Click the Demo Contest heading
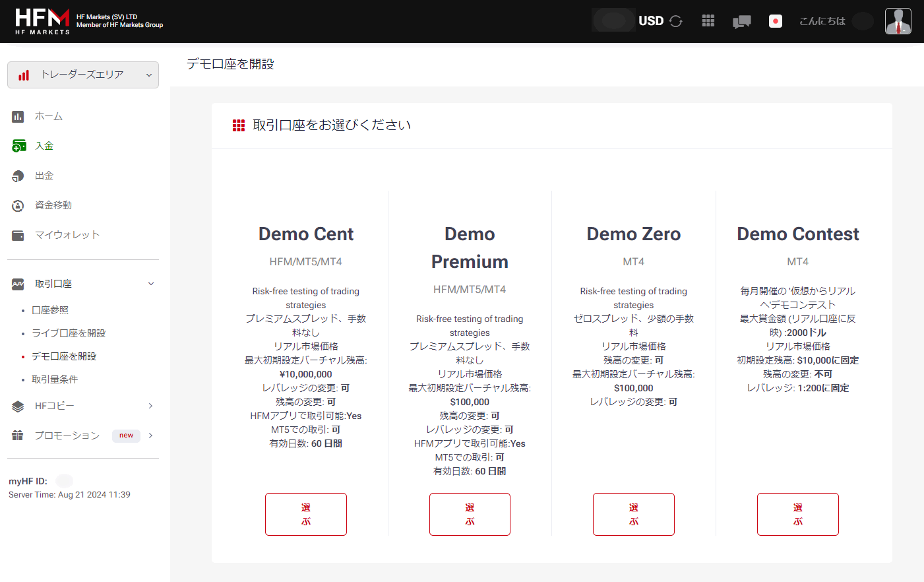This screenshot has height=582, width=924. click(x=798, y=234)
